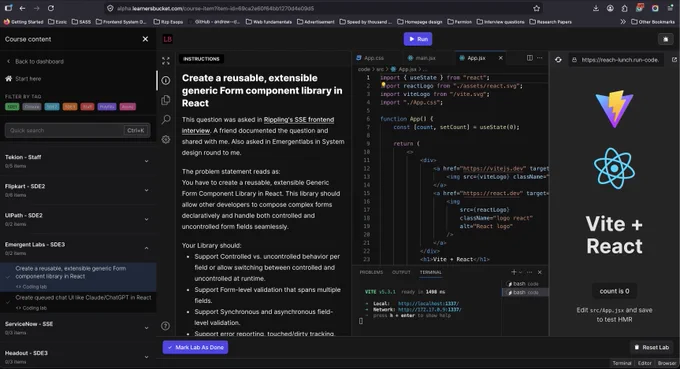Close the terminal panel

(539, 272)
